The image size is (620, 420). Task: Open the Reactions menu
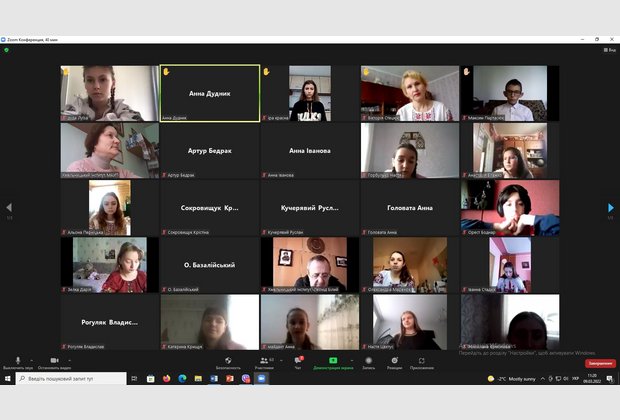pos(395,363)
